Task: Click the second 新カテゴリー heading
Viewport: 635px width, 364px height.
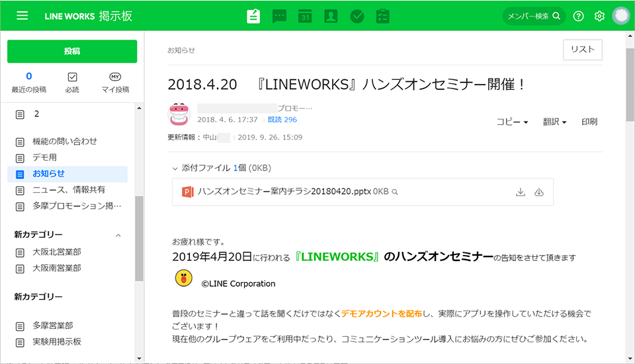Action: (38, 297)
